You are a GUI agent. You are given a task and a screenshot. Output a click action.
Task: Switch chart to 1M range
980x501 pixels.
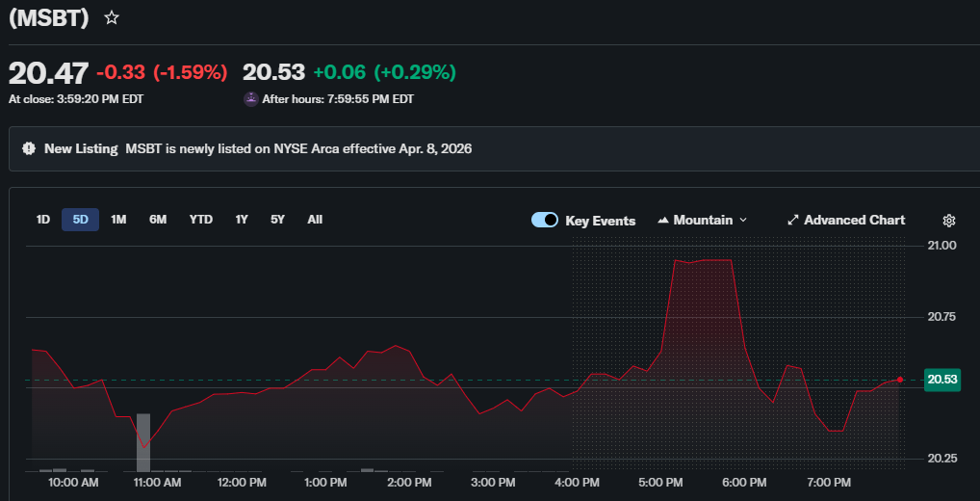point(118,220)
